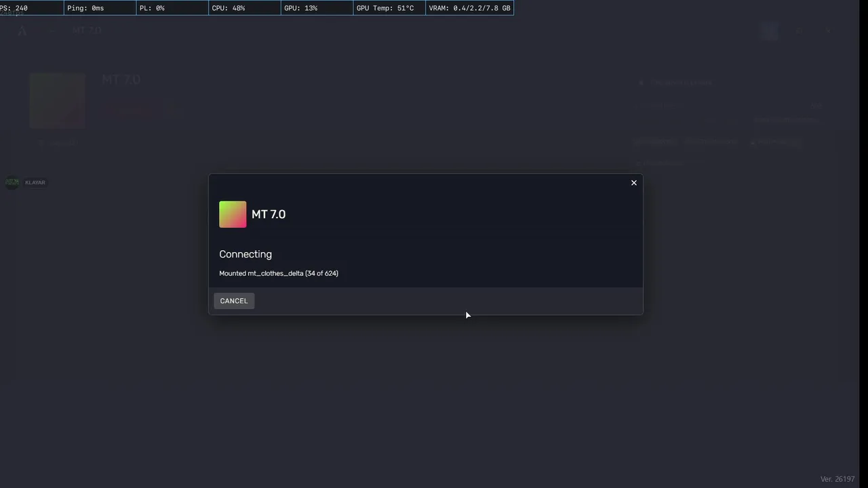Click the VRAM usage readout
This screenshot has width=868, height=488.
click(x=469, y=8)
